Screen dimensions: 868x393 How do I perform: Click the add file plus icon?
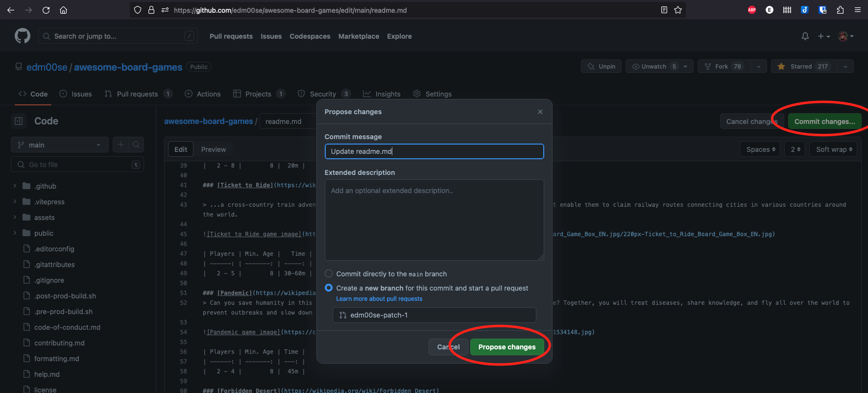(121, 145)
